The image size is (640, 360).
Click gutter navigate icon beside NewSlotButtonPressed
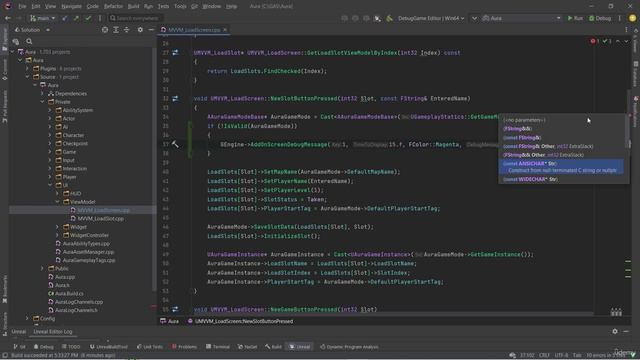175,98
